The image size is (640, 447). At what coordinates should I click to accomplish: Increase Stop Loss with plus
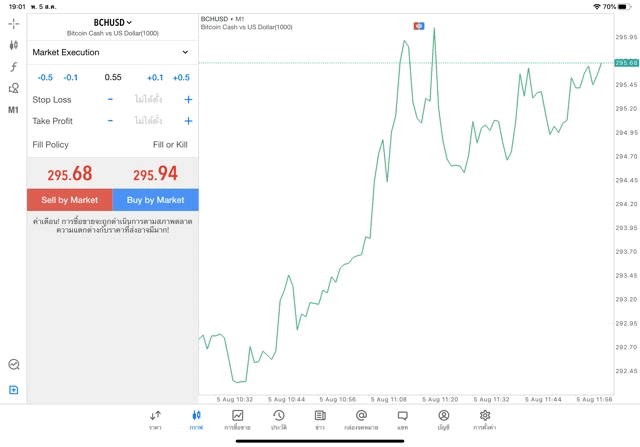tap(188, 100)
